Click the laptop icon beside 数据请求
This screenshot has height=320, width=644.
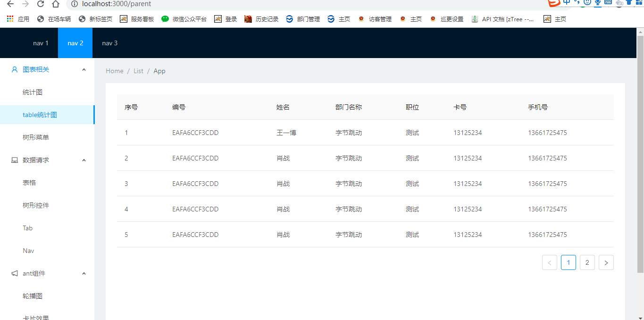[x=15, y=160]
